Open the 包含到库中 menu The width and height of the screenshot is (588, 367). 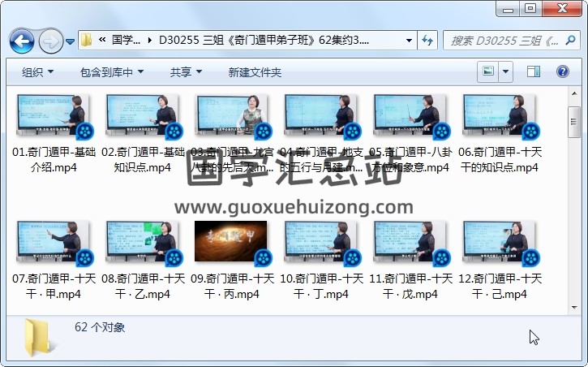click(x=112, y=72)
